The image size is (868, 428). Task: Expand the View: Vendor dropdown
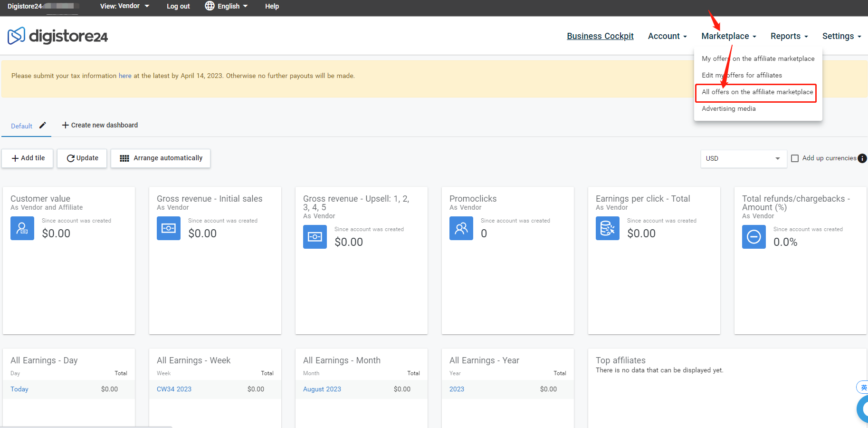(124, 6)
